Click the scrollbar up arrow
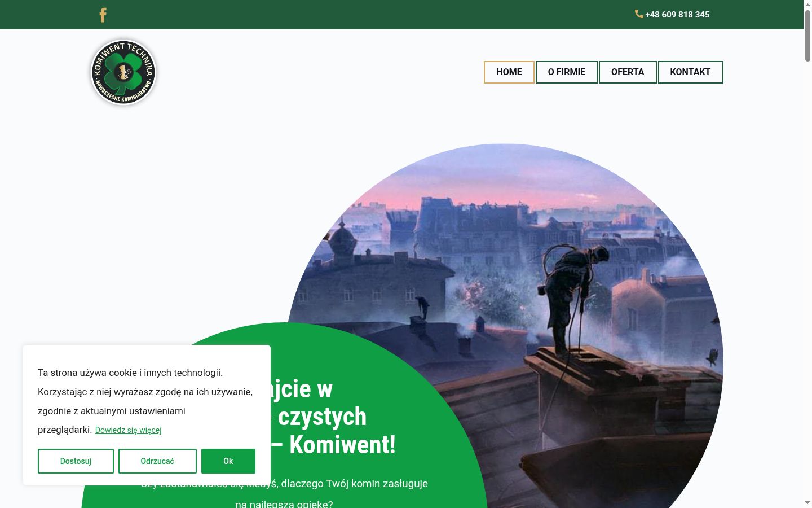 tap(807, 4)
